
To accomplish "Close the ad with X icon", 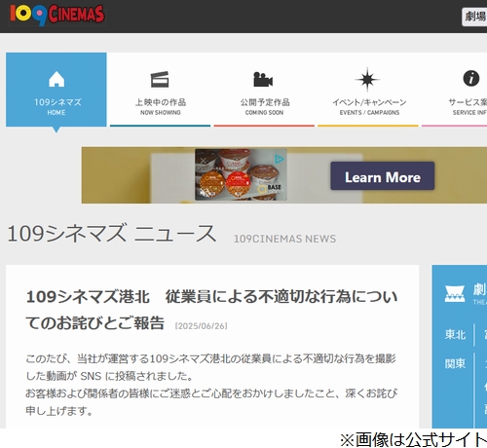I will click(204, 161).
